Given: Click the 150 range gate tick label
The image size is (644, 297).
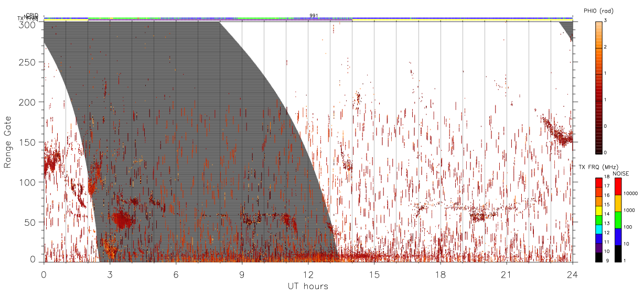Looking at the screenshot, I should coord(28,142).
